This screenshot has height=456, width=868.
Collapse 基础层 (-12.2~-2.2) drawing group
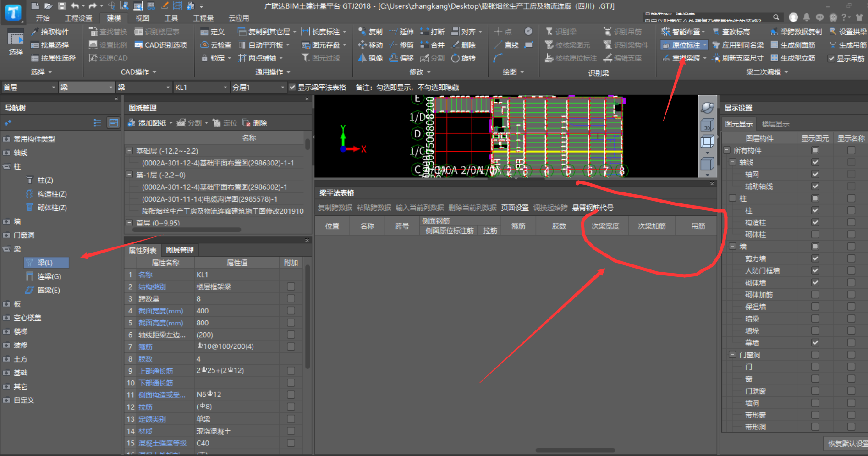click(130, 150)
